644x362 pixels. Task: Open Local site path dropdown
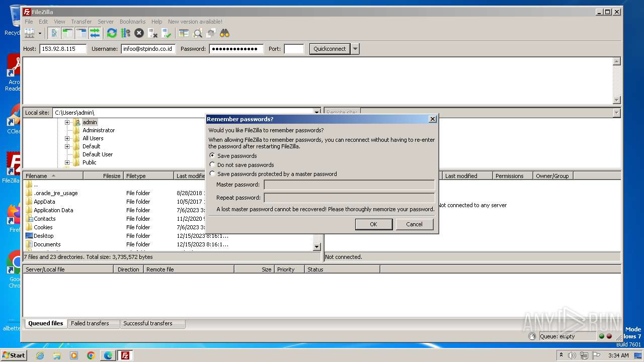pos(317,113)
